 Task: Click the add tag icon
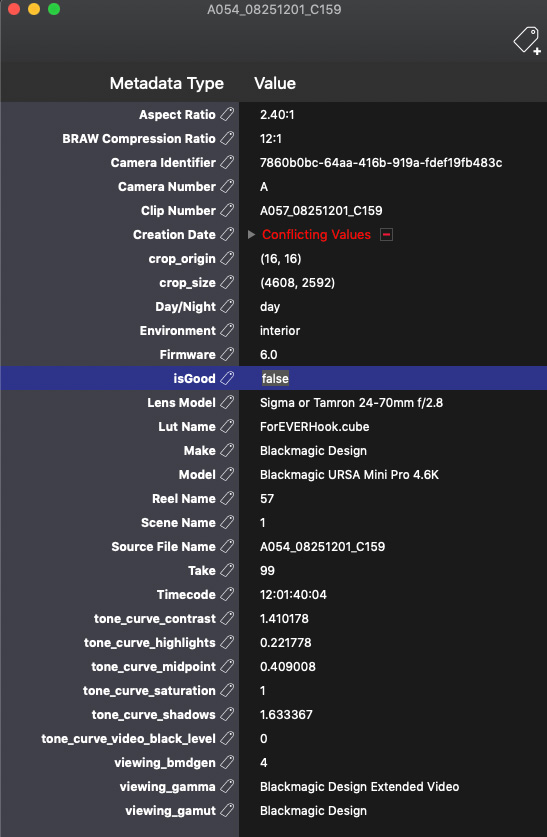coord(527,41)
